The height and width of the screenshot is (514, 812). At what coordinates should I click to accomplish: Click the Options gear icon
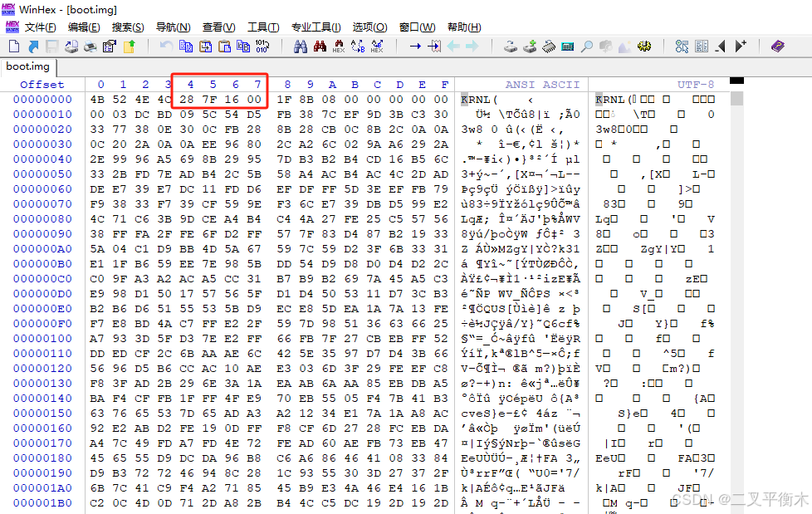click(644, 47)
